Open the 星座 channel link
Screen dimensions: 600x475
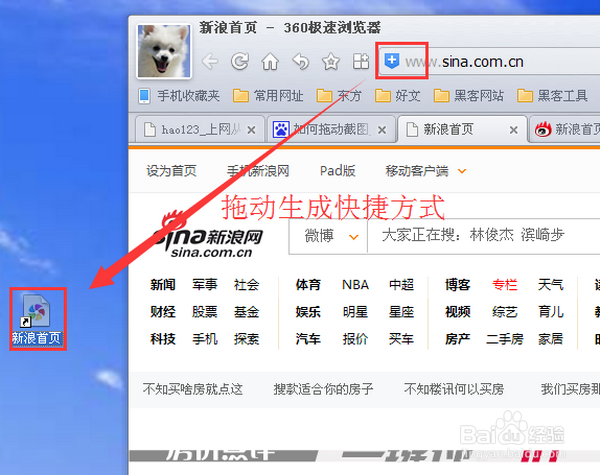pos(401,312)
